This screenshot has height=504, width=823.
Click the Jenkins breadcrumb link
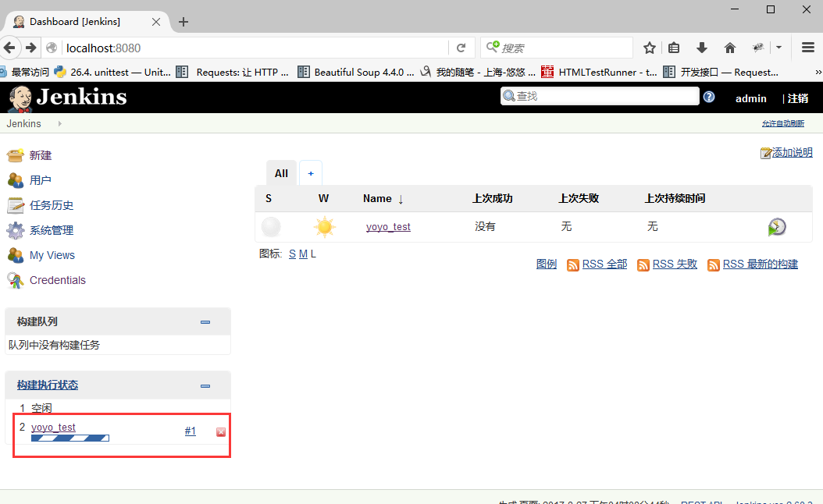click(x=23, y=124)
